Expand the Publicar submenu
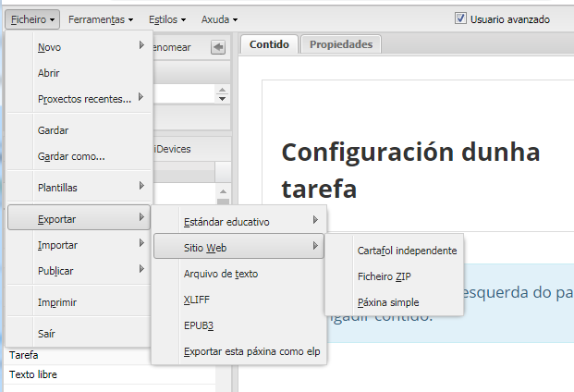This screenshot has height=392, width=574. click(79, 271)
